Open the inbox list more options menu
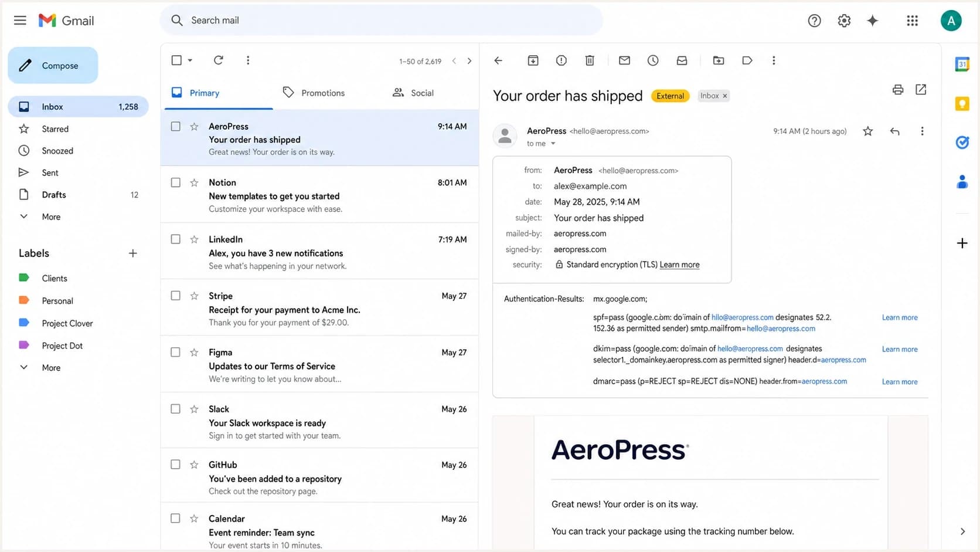Viewport: 980px width, 552px height. [x=248, y=60]
